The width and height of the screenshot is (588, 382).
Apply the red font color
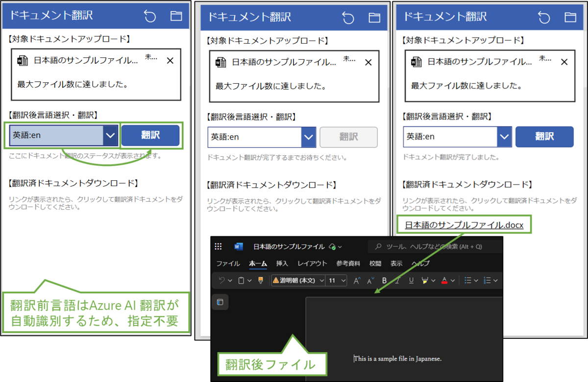[x=444, y=281]
